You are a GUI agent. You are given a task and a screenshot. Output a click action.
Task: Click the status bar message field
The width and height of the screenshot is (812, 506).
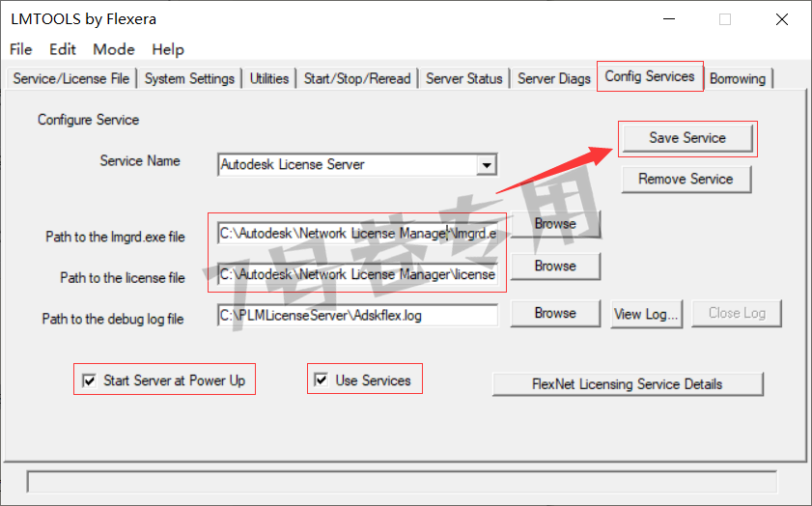tap(402, 482)
